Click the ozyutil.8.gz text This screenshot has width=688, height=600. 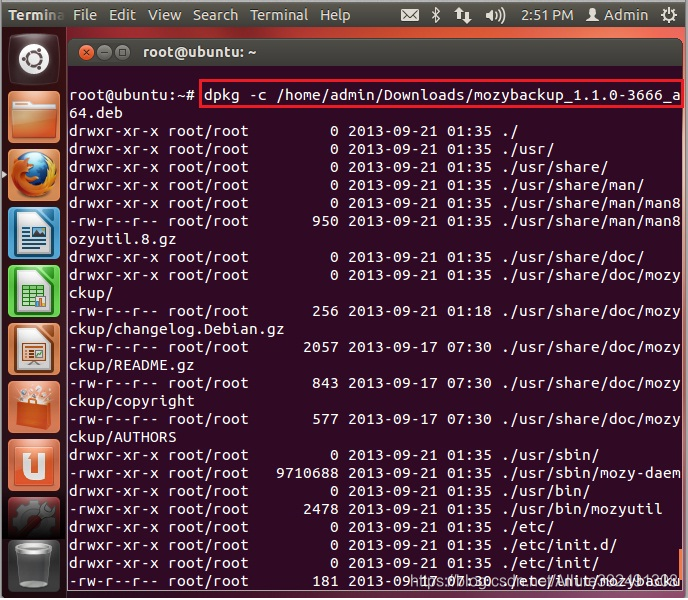tap(122, 240)
